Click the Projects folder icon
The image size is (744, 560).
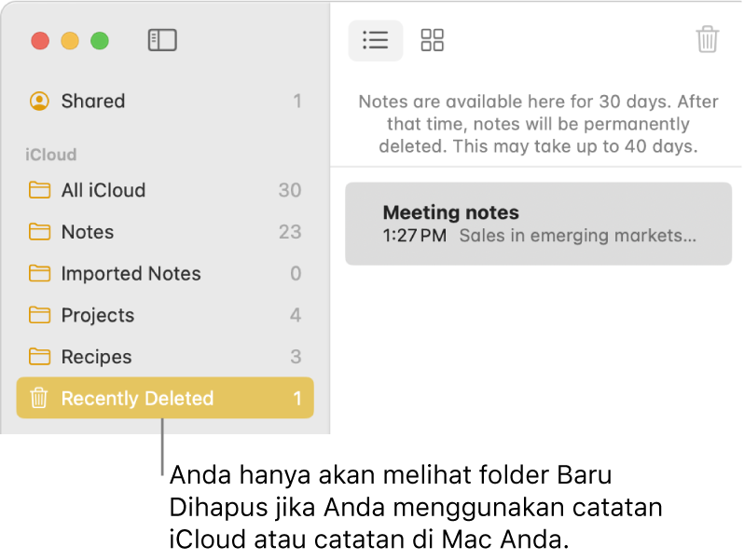39,315
